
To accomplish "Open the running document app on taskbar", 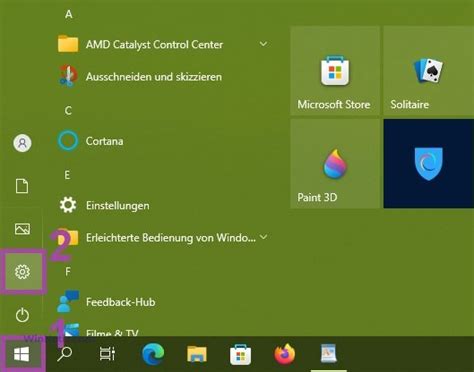I will [328, 353].
